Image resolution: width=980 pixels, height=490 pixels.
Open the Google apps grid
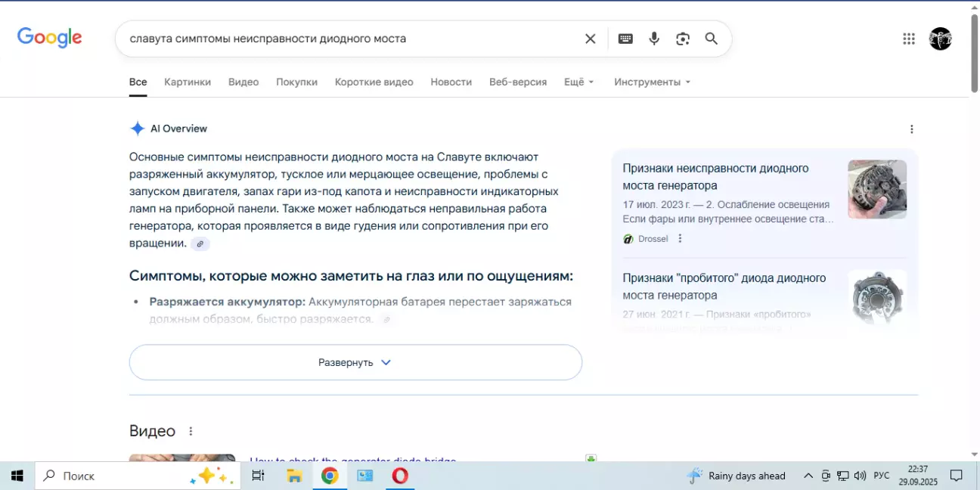click(909, 39)
